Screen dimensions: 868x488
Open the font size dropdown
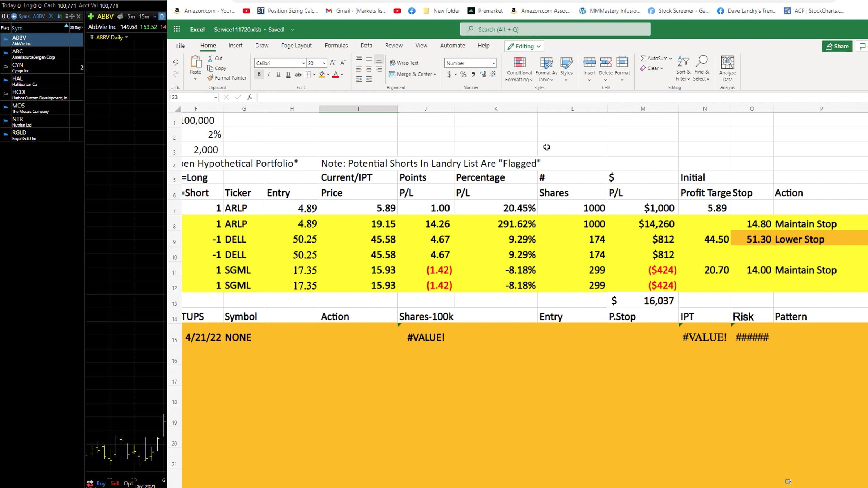pos(324,63)
